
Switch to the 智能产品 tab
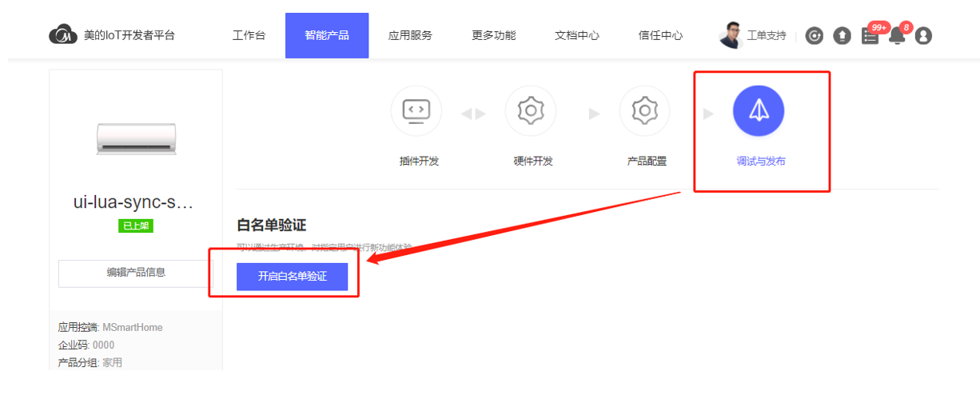(327, 35)
